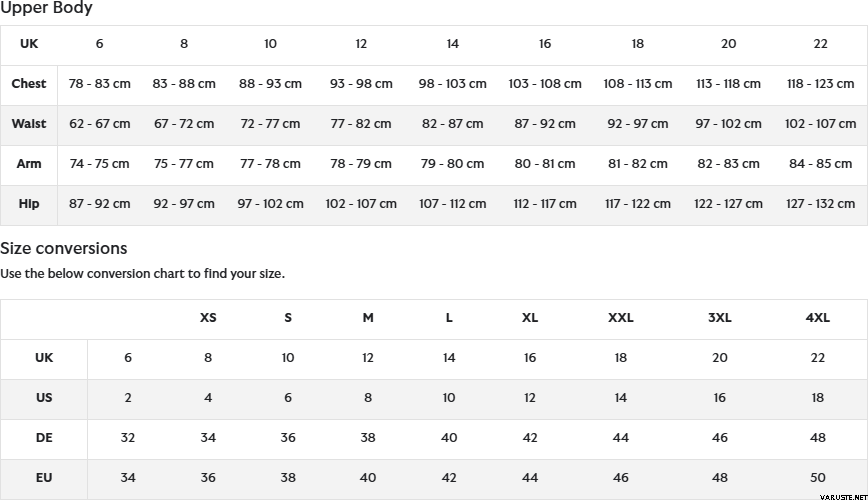Click the 3XL column header

pos(720,318)
